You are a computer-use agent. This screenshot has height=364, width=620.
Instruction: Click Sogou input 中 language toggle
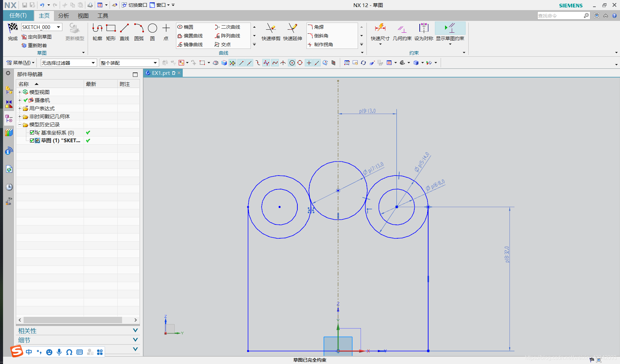click(29, 352)
